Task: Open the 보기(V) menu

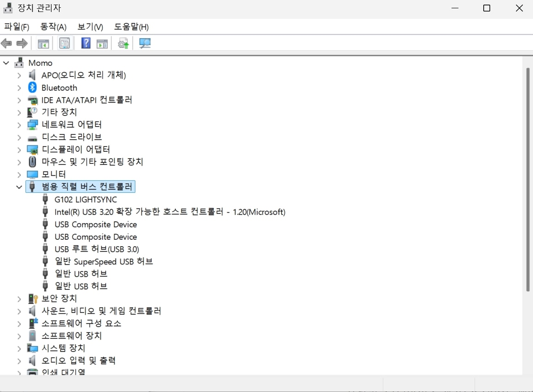Action: pyautogui.click(x=90, y=27)
